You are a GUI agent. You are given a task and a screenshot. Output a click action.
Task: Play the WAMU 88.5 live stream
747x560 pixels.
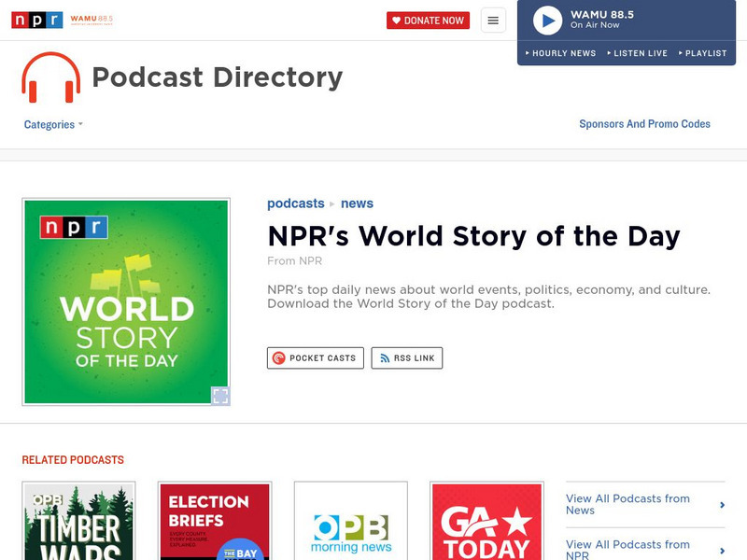pyautogui.click(x=547, y=21)
